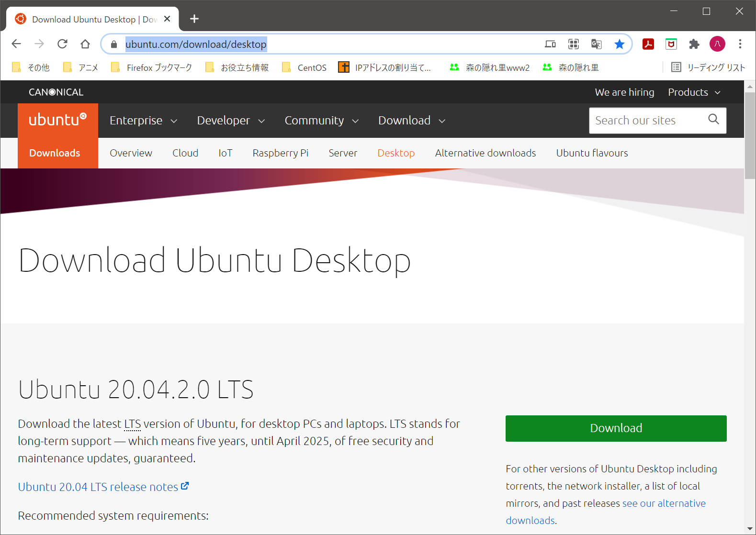Screen dimensions: 756x535
Task: Open the 森の隠れ里 bookmark
Action: point(571,67)
